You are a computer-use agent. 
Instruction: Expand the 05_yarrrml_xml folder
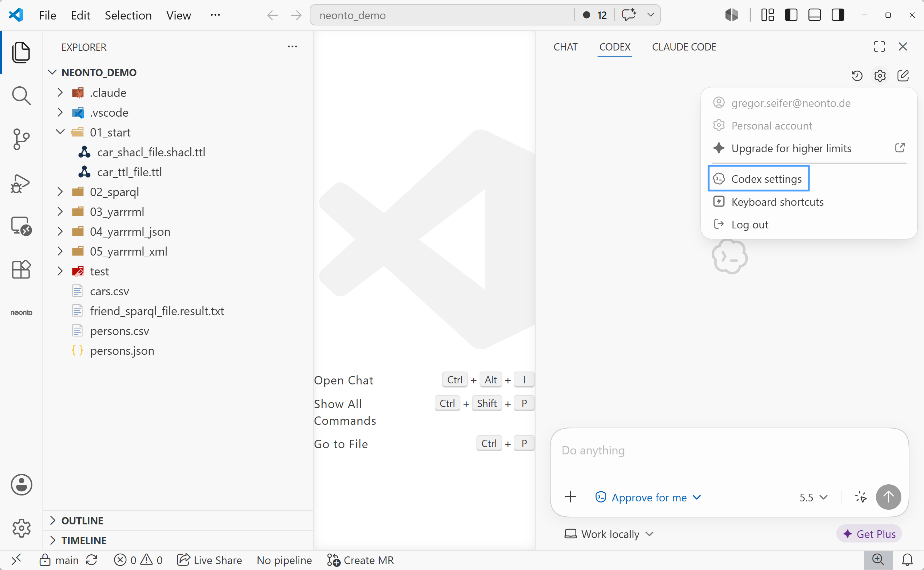pyautogui.click(x=60, y=251)
